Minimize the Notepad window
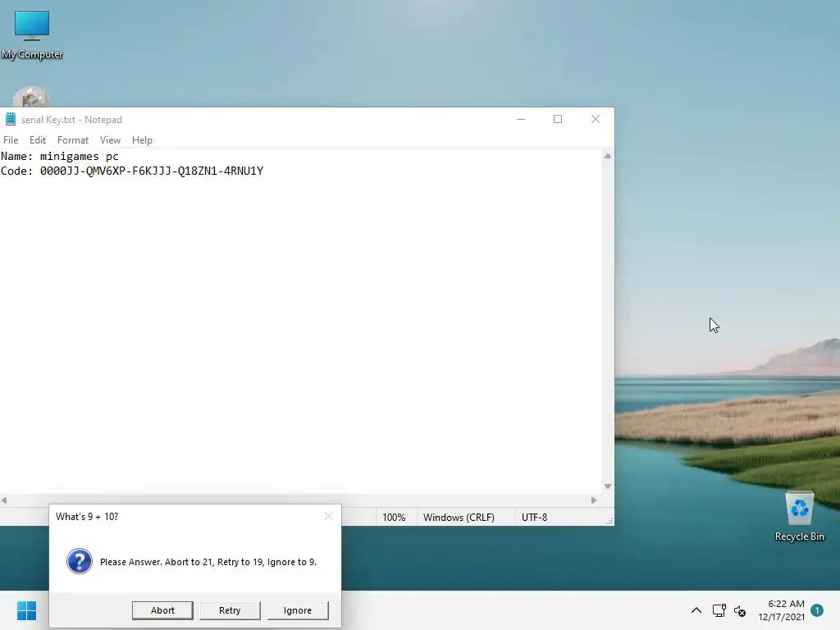Image resolution: width=840 pixels, height=630 pixels. pyautogui.click(x=521, y=119)
